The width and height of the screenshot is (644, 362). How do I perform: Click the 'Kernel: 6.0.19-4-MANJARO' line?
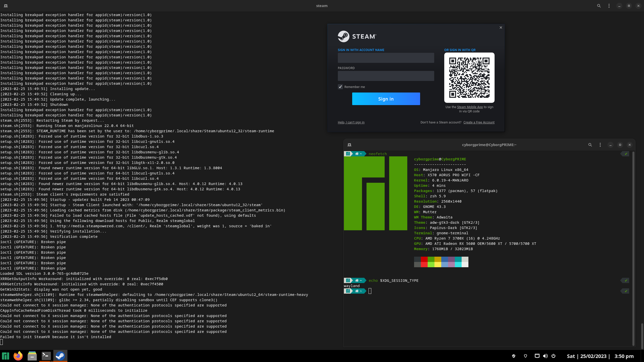tap(441, 180)
